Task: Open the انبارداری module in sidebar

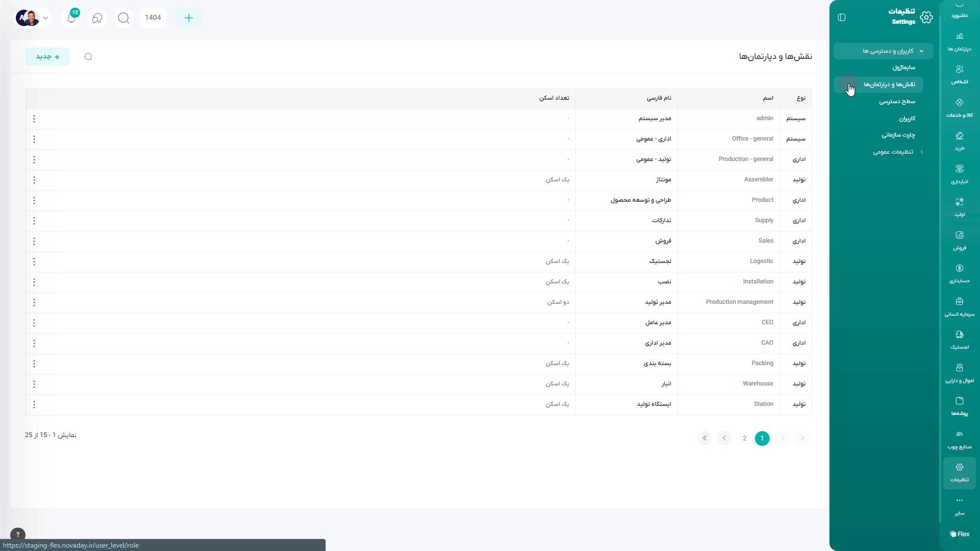Action: point(959,174)
